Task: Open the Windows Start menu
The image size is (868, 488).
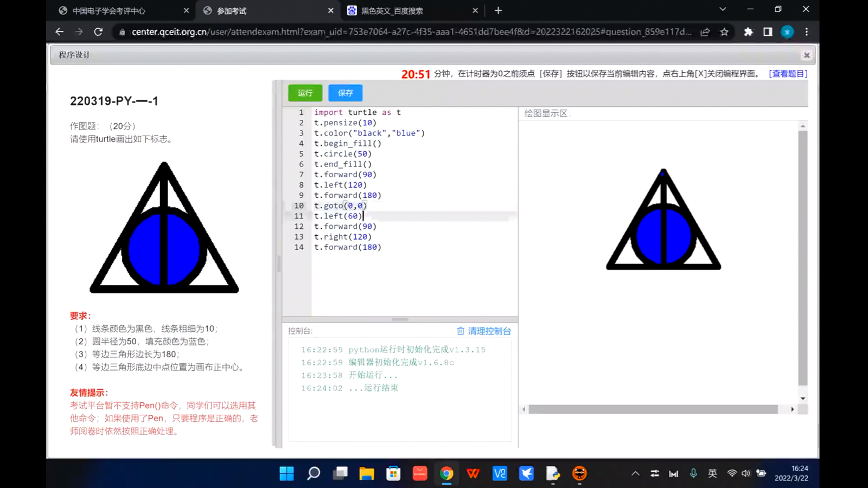Action: coord(286,473)
